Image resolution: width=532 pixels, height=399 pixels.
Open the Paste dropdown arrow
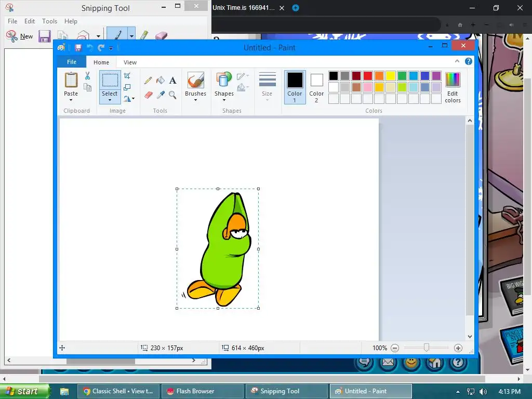pyautogui.click(x=71, y=100)
